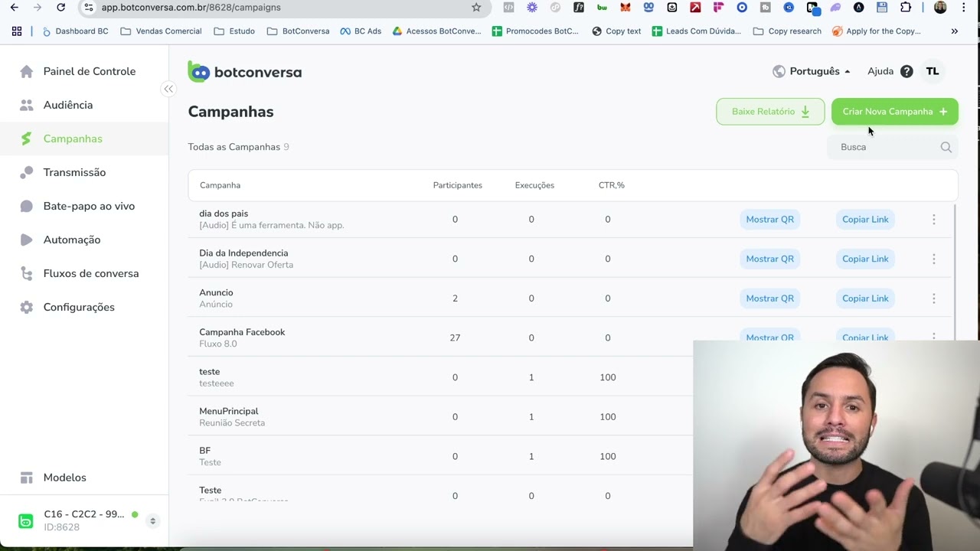Screen dimensions: 980x551
Task: Go to Painel de Controle
Action: pyautogui.click(x=90, y=71)
